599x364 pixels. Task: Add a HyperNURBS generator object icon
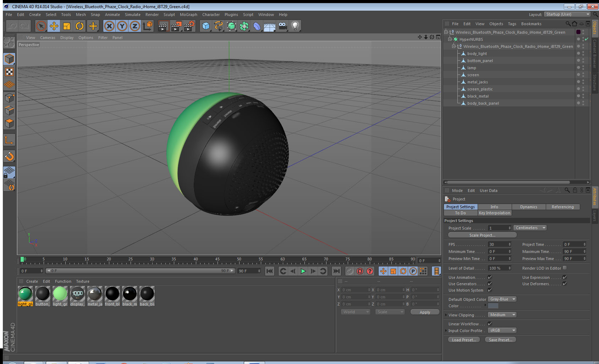pyautogui.click(x=231, y=26)
